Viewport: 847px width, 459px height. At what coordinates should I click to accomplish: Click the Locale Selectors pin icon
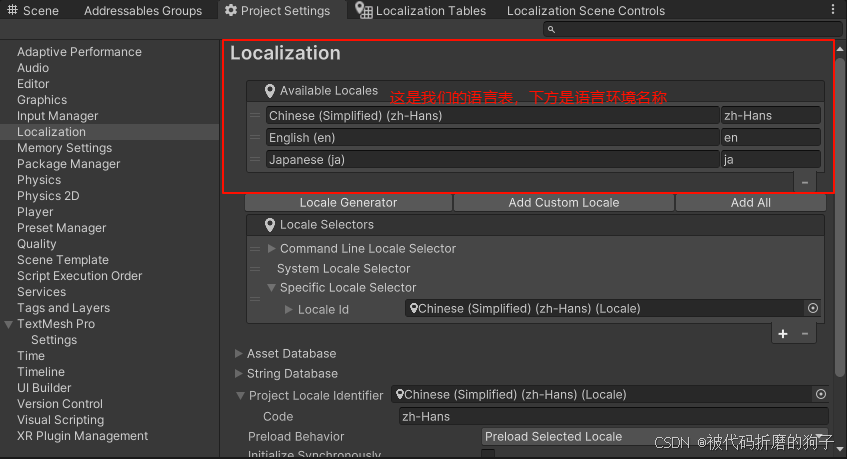point(270,225)
